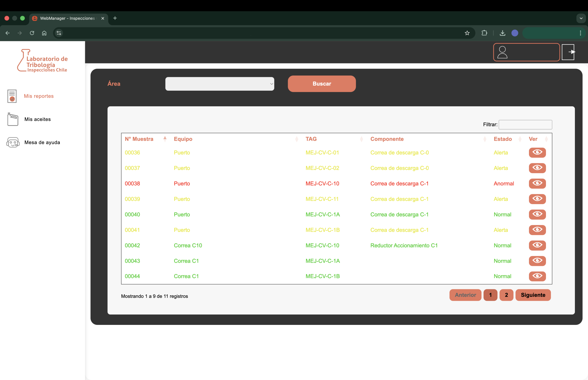Image resolution: width=588 pixels, height=380 pixels.
Task: Select Mis aceites menu item
Action: tap(37, 119)
